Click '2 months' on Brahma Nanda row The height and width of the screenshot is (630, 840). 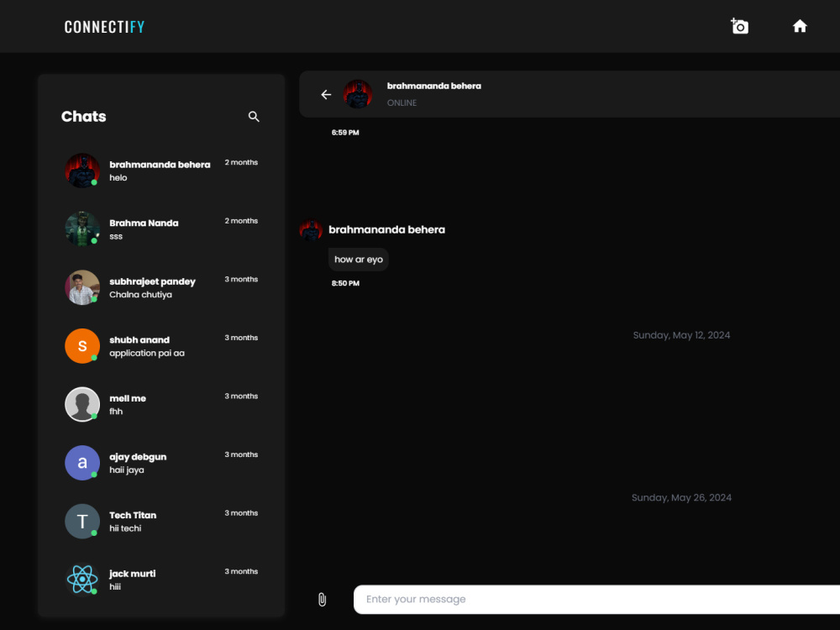[241, 221]
